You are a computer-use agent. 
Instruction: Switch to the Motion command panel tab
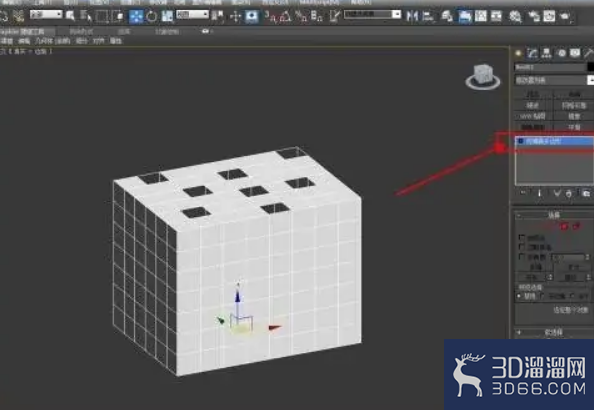pos(561,53)
